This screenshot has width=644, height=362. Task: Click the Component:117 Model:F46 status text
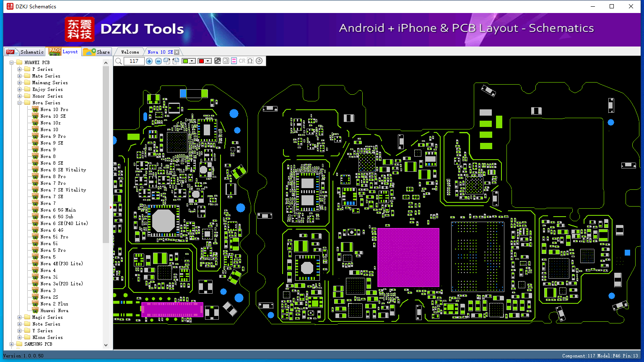(x=600, y=356)
